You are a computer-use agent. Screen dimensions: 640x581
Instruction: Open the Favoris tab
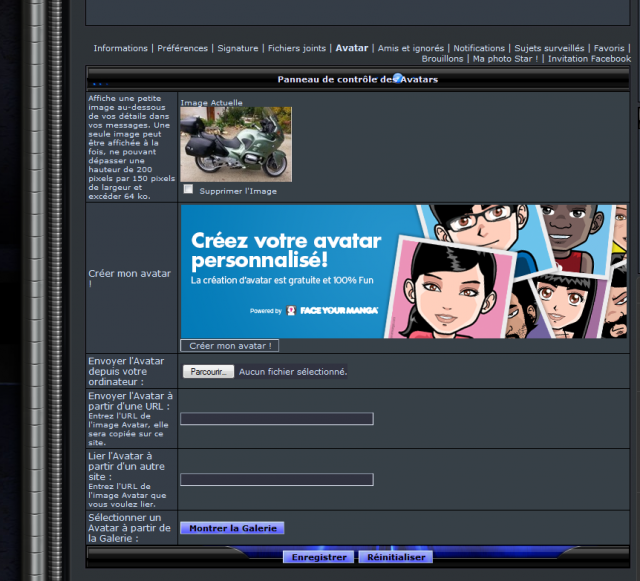609,48
